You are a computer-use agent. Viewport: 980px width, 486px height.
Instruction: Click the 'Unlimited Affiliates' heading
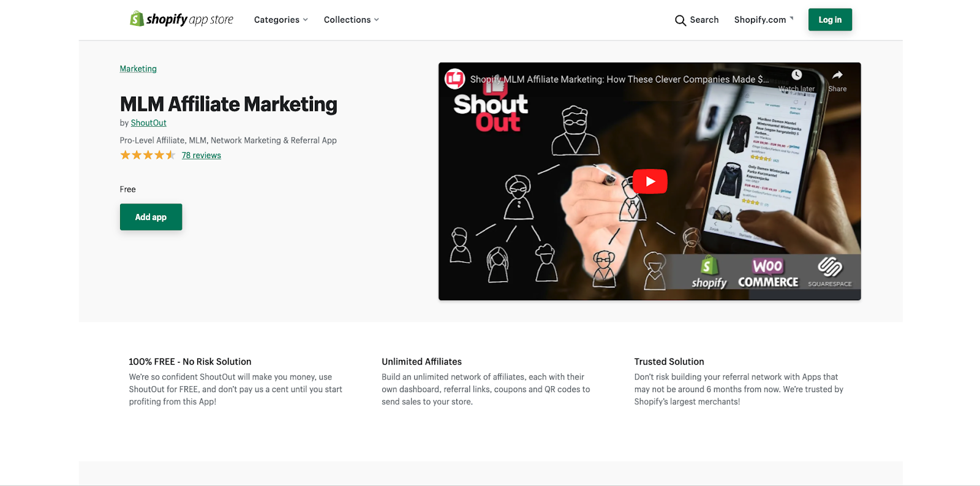421,362
